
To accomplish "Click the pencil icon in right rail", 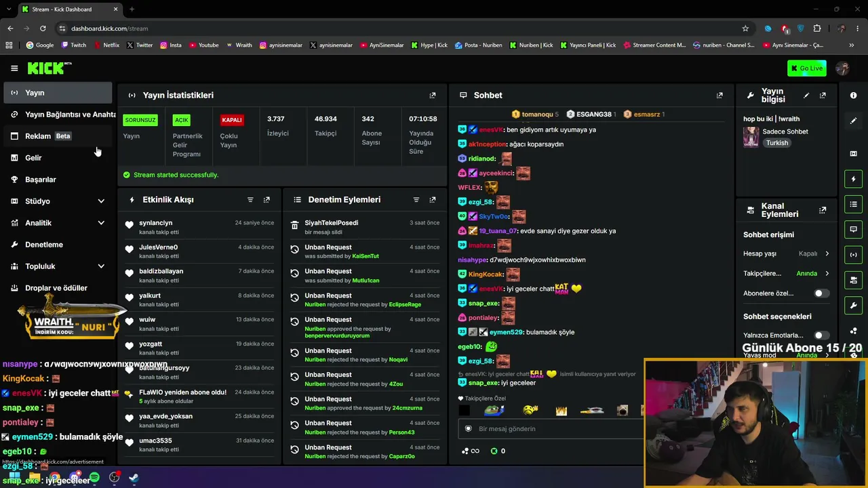I will coord(853,121).
